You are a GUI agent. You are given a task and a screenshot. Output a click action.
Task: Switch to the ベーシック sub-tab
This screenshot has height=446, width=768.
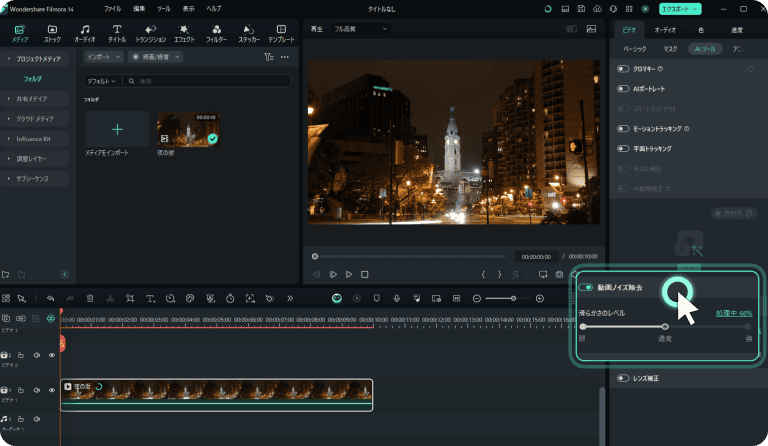[x=635, y=49]
